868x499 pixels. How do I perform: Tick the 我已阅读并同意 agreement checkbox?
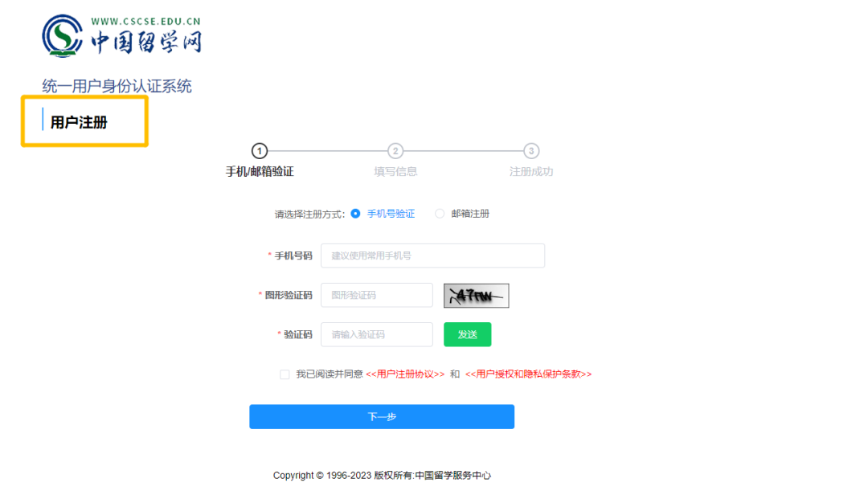(x=285, y=374)
